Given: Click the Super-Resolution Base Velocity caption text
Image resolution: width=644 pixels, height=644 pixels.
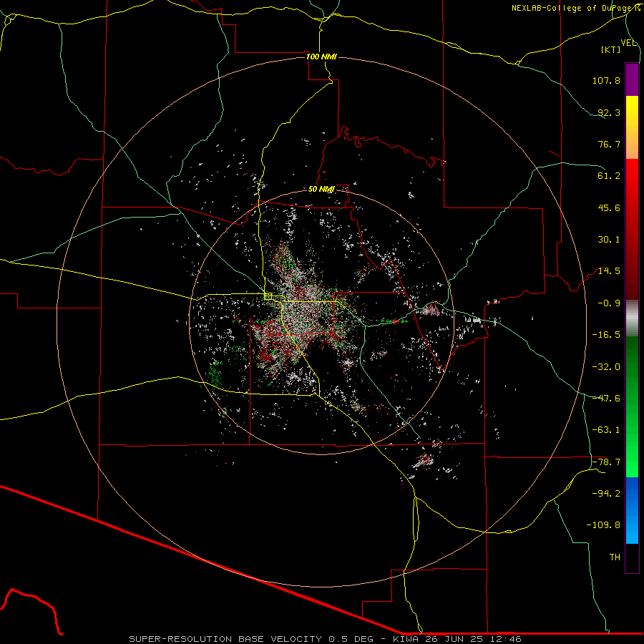Looking at the screenshot, I should (x=325, y=639).
